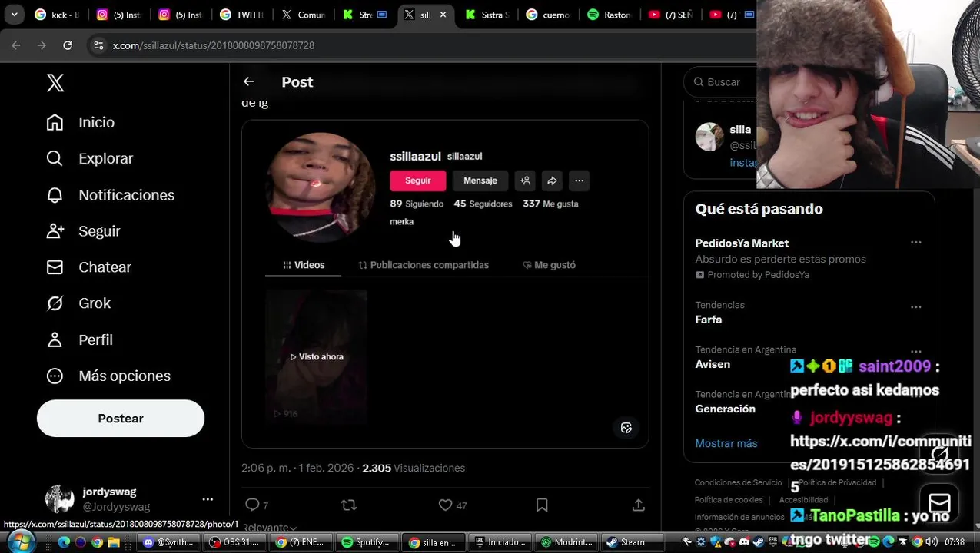
Task: Switch to the Sistra Kick tab
Action: pos(487,15)
